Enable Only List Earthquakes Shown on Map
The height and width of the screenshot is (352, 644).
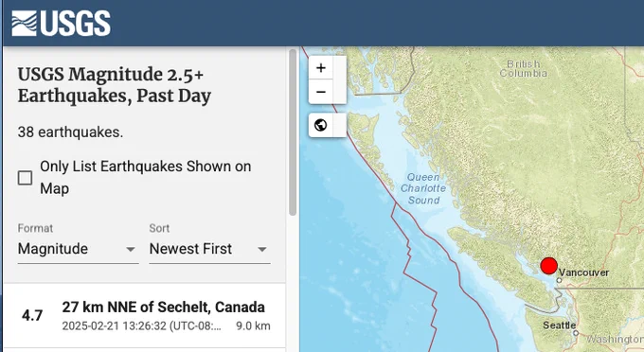(x=25, y=178)
